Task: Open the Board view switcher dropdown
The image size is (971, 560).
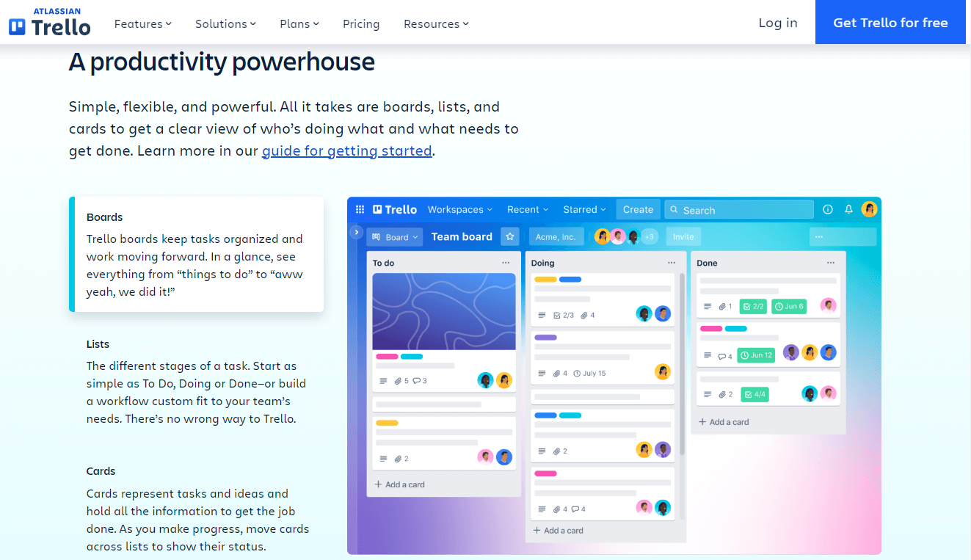Action: [396, 237]
